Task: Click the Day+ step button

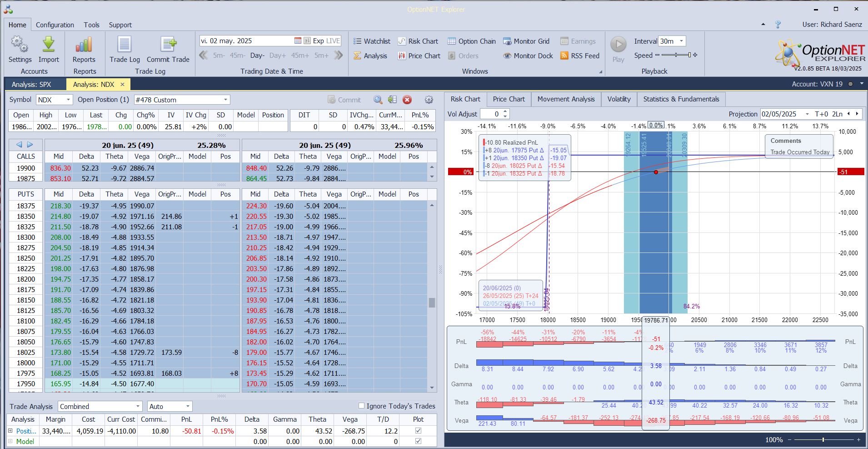Action: pos(278,55)
